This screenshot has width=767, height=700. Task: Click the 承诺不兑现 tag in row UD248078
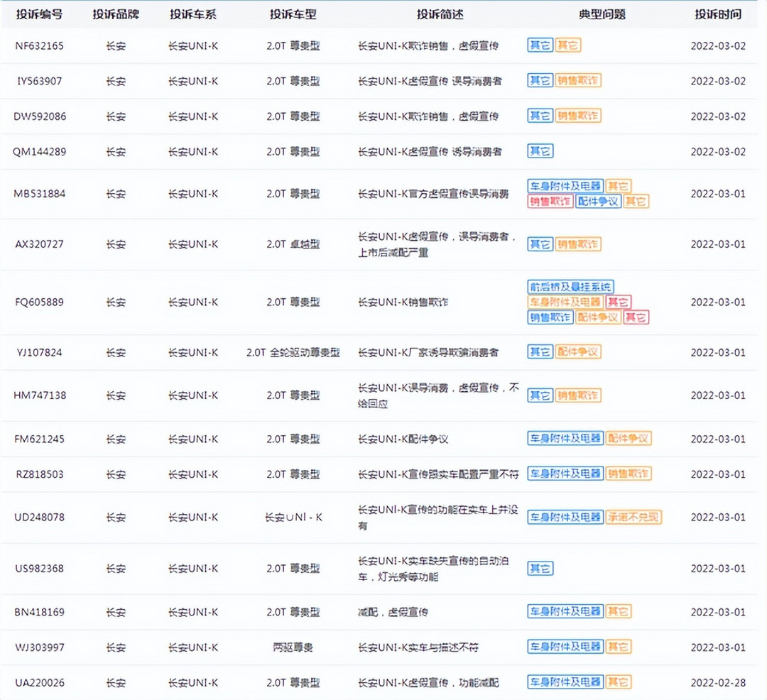pos(633,517)
